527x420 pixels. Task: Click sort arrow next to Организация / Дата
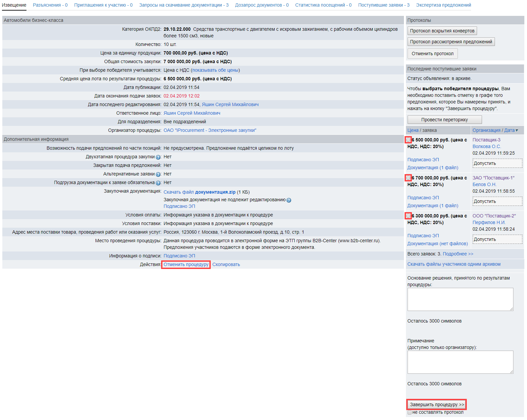click(517, 131)
